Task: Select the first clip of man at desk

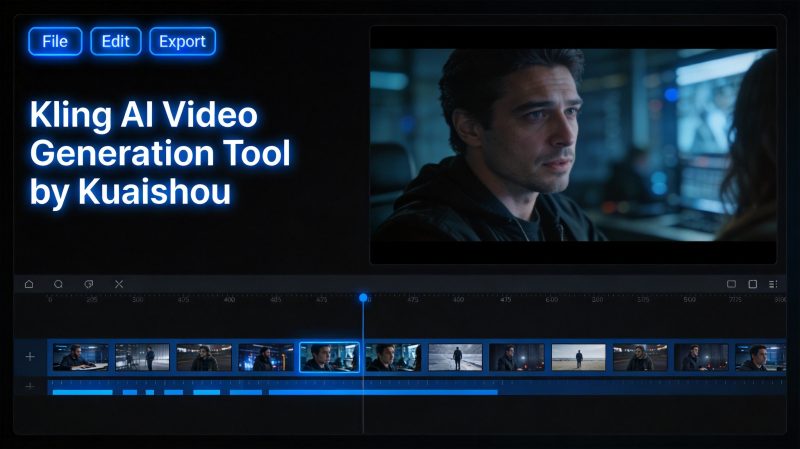Action: [x=81, y=357]
